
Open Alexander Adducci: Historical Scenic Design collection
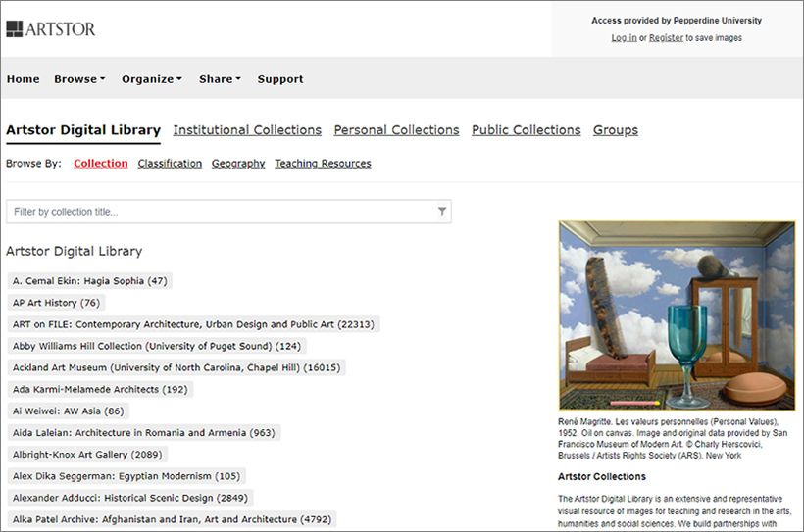[130, 498]
